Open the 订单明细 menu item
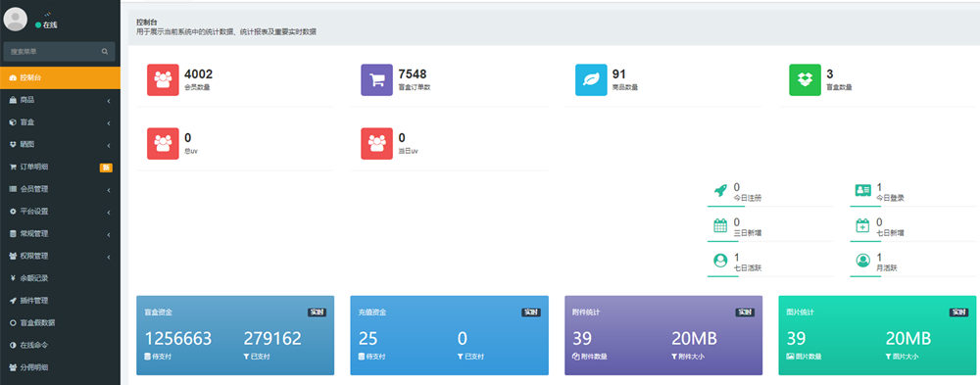 point(60,167)
